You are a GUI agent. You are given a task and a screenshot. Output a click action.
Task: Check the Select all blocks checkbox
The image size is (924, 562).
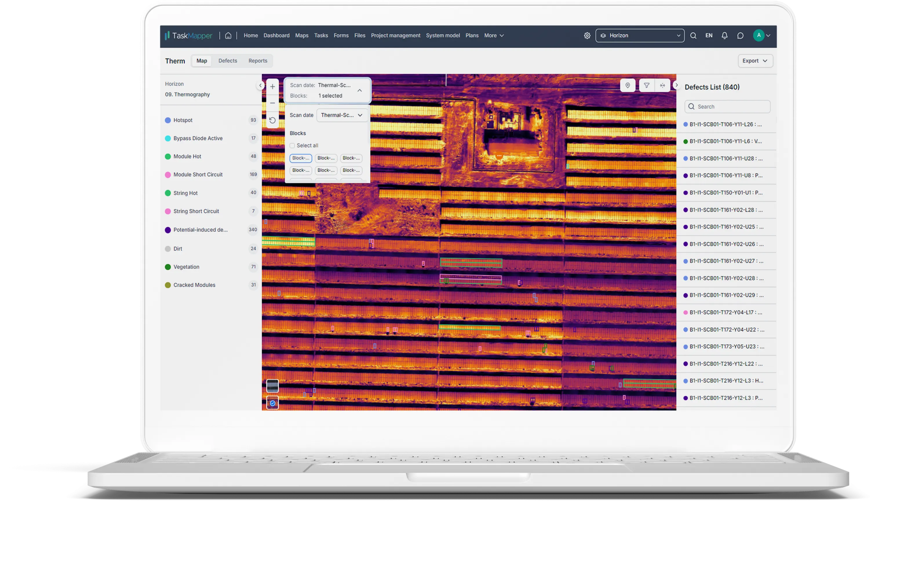[x=292, y=145]
